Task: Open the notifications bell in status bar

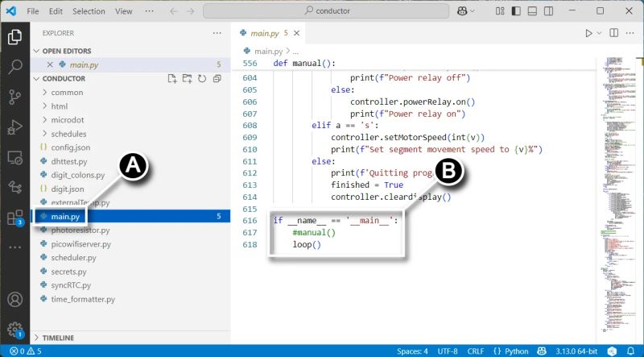Action: point(630,351)
